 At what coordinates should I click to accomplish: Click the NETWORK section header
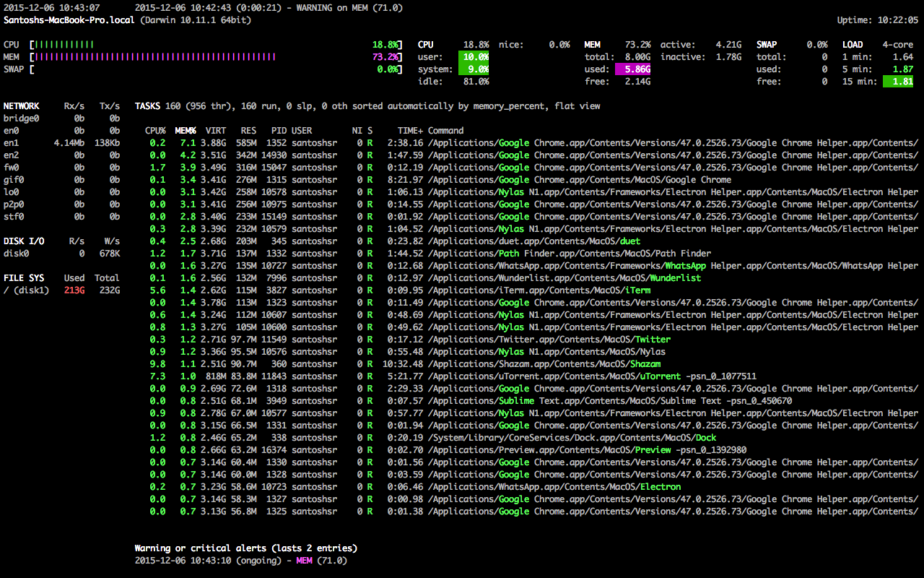tap(22, 106)
